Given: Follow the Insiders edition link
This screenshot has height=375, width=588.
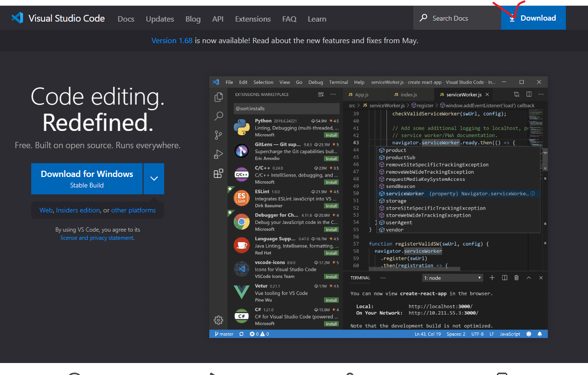Looking at the screenshot, I should [78, 210].
